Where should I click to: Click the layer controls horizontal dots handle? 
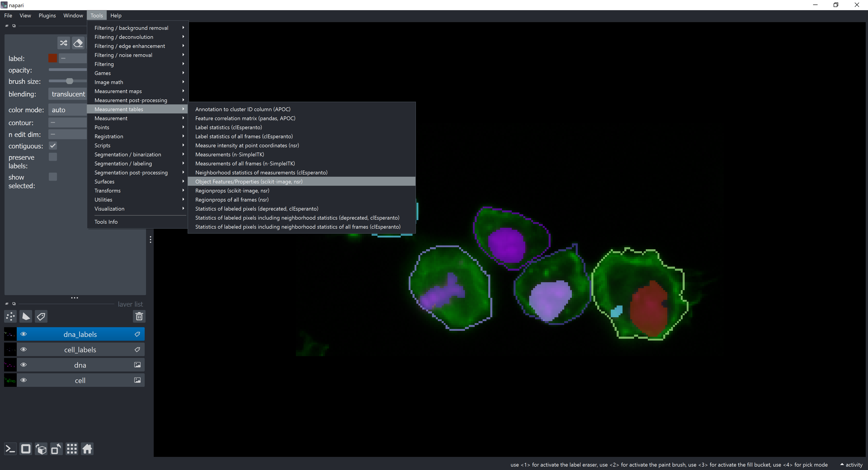coord(74,298)
